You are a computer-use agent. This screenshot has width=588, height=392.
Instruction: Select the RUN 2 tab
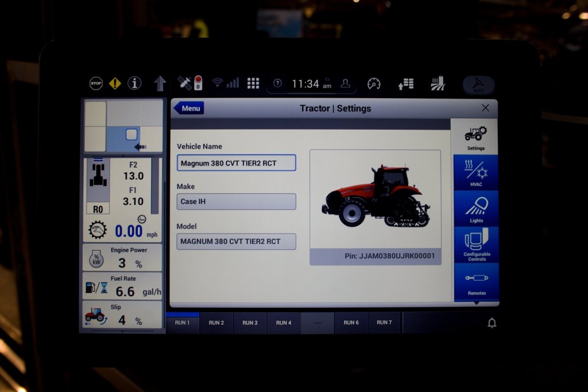point(216,323)
